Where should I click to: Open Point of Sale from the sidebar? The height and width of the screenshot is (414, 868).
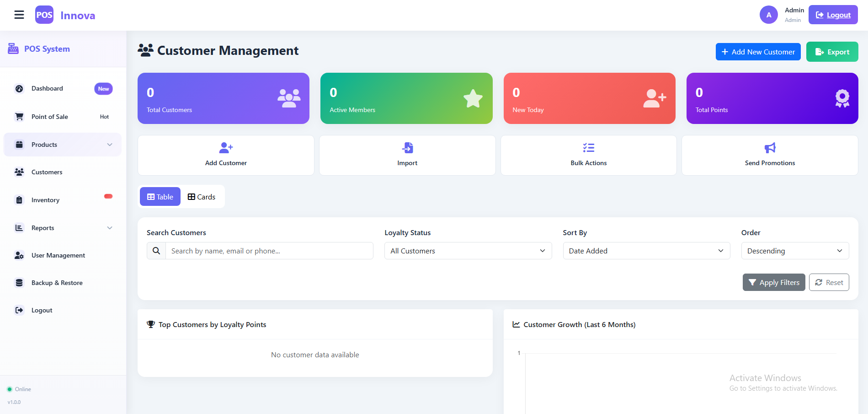50,117
